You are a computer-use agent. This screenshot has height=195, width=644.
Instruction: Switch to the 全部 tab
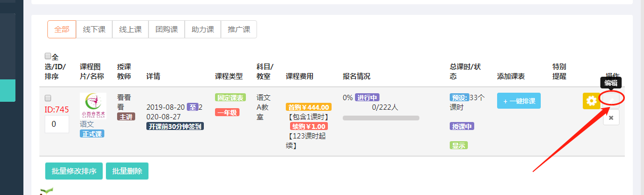tap(62, 29)
